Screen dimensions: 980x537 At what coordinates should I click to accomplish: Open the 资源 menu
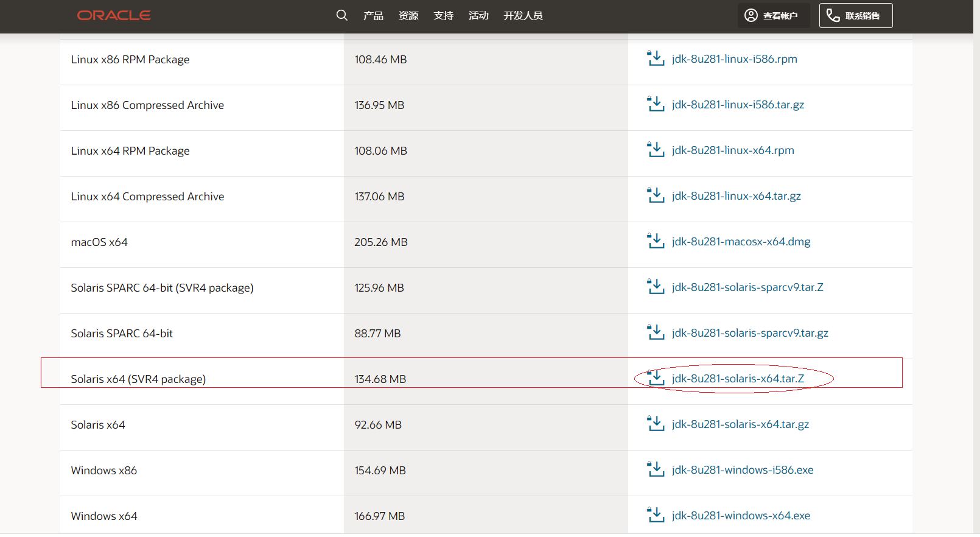tap(408, 16)
